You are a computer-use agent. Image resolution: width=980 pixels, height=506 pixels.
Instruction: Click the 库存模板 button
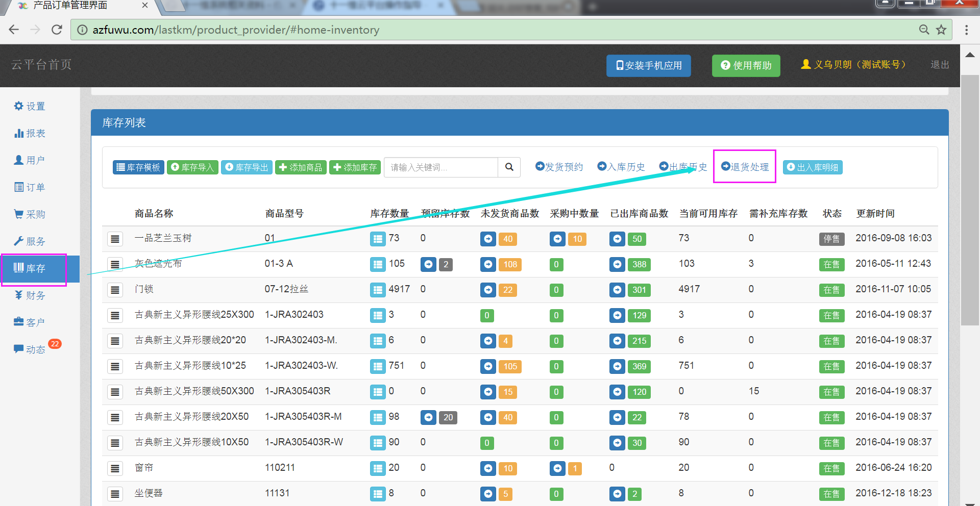[138, 167]
